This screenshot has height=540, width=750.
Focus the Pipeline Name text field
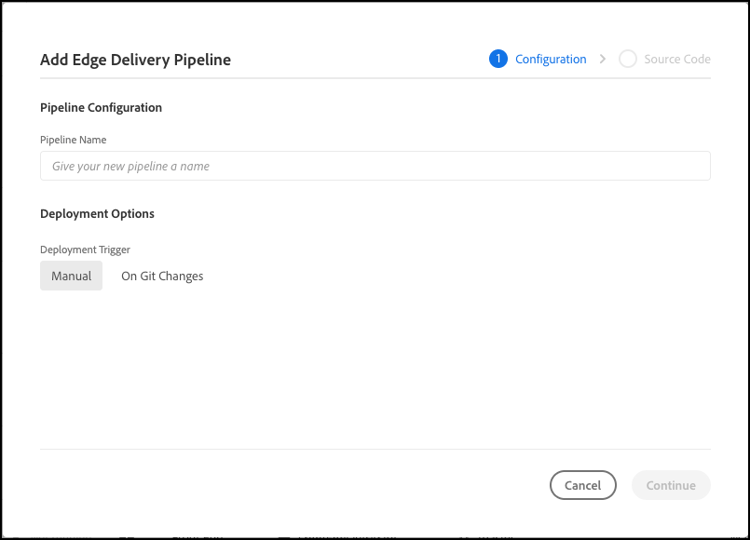click(375, 166)
